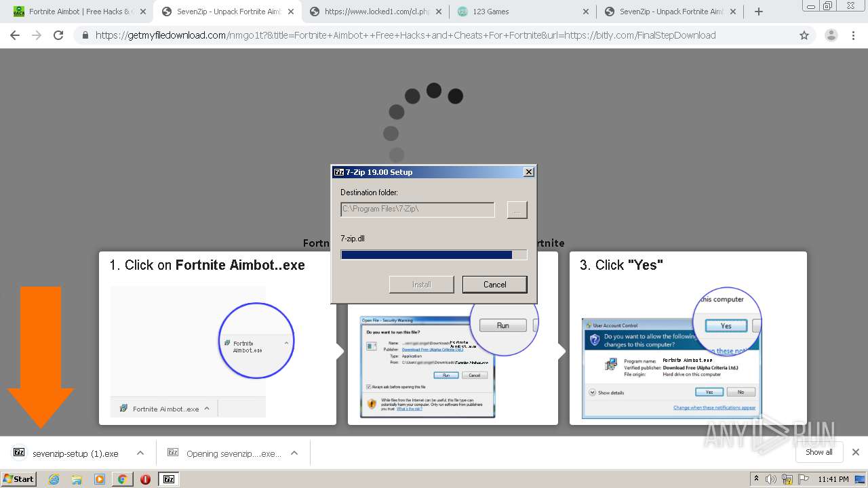Show all downloads
Screen dimensions: 868x488
818,452
